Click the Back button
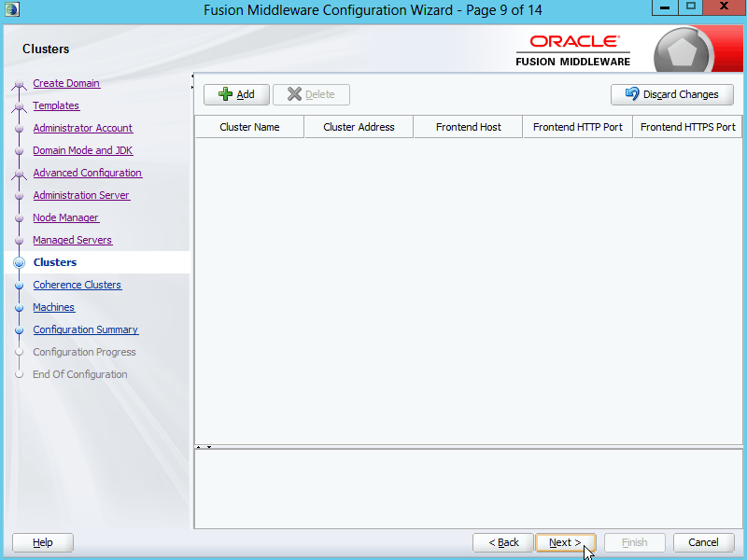The image size is (747, 560). click(x=503, y=542)
